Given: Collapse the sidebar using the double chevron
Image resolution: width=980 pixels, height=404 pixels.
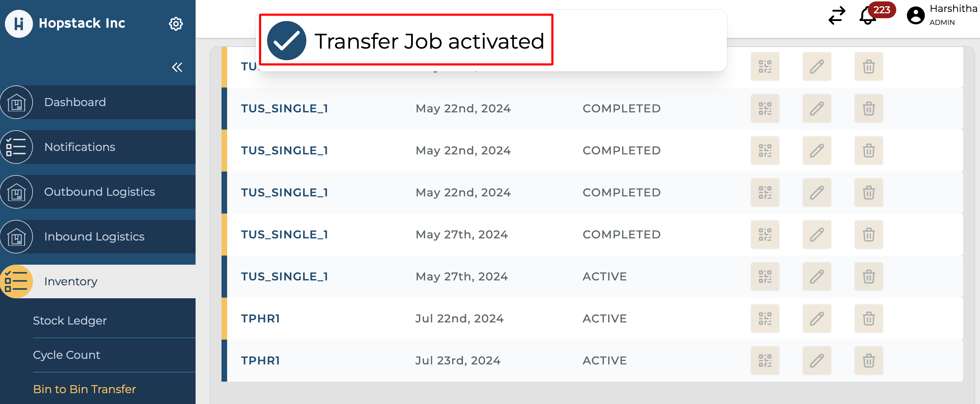Looking at the screenshot, I should pos(177,67).
